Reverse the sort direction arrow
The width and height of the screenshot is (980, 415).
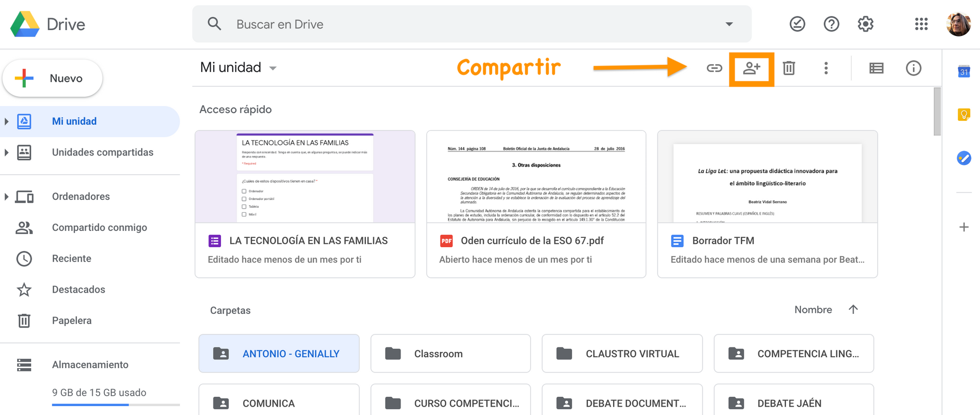click(x=853, y=309)
